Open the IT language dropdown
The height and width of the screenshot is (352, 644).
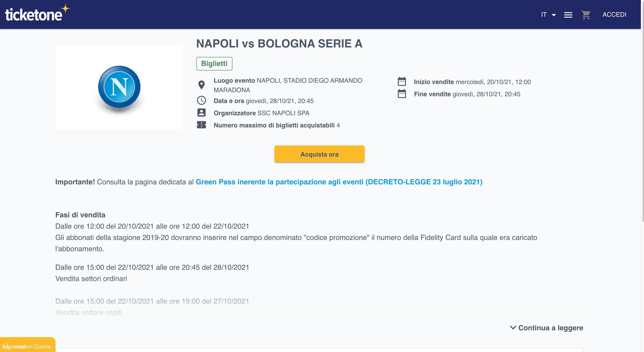(x=548, y=15)
